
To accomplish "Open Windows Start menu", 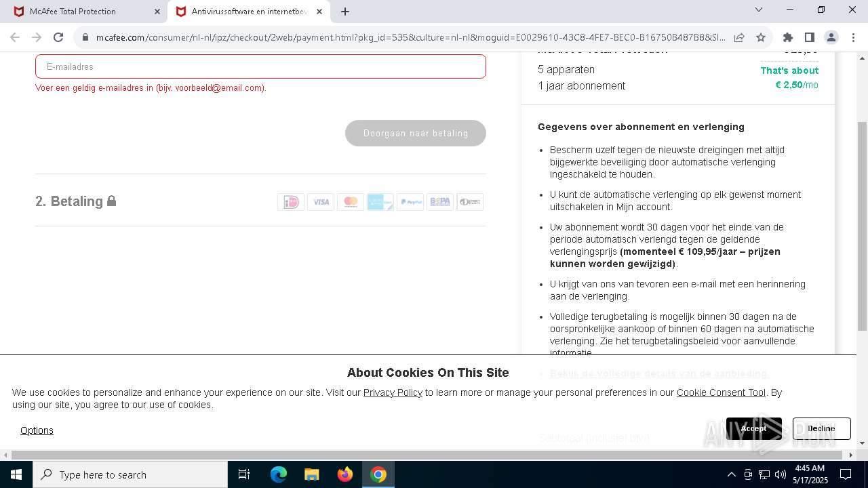I will (x=16, y=474).
